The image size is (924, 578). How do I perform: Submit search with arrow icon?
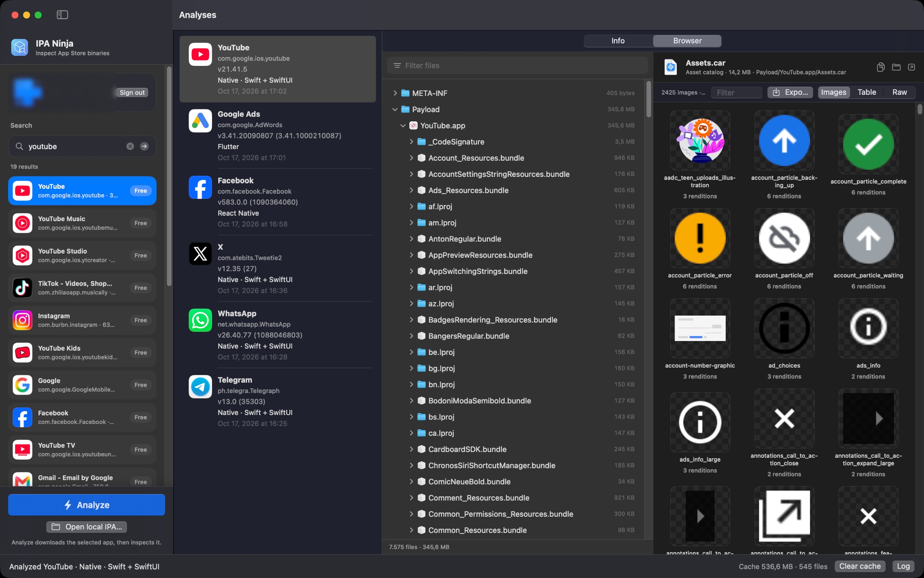coord(144,146)
